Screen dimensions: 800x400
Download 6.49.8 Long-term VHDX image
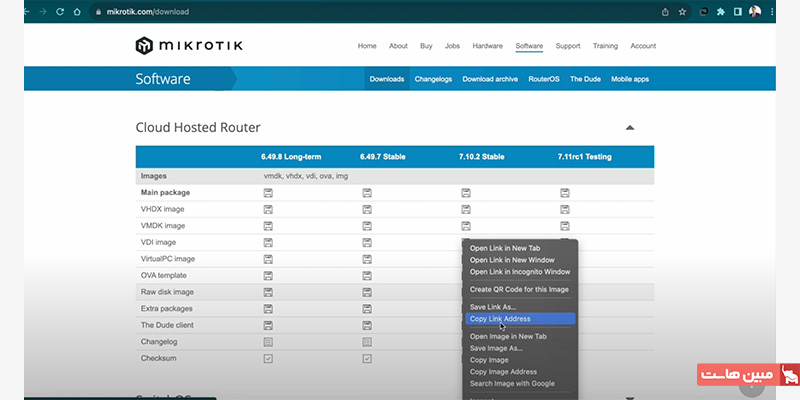pos(268,209)
